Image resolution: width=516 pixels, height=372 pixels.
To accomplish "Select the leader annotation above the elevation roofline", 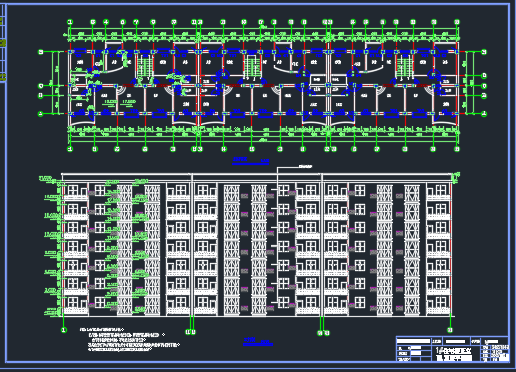I will click(305, 166).
